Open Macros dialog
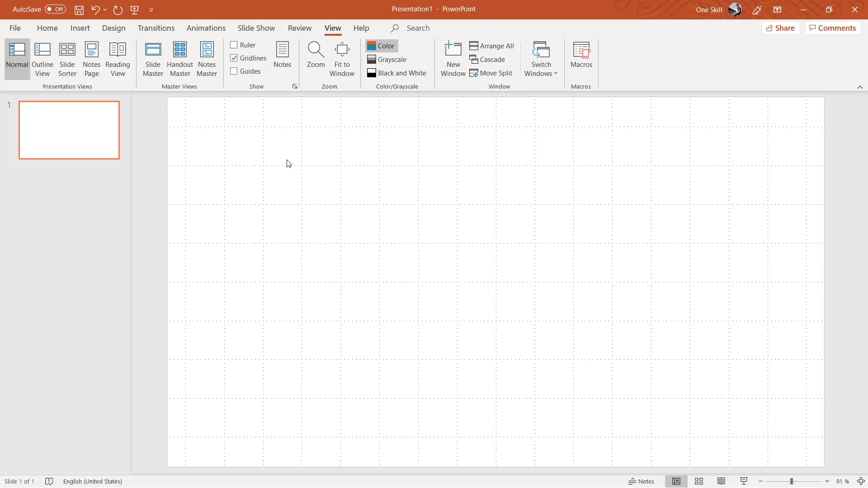The width and height of the screenshot is (868, 488). tap(581, 55)
